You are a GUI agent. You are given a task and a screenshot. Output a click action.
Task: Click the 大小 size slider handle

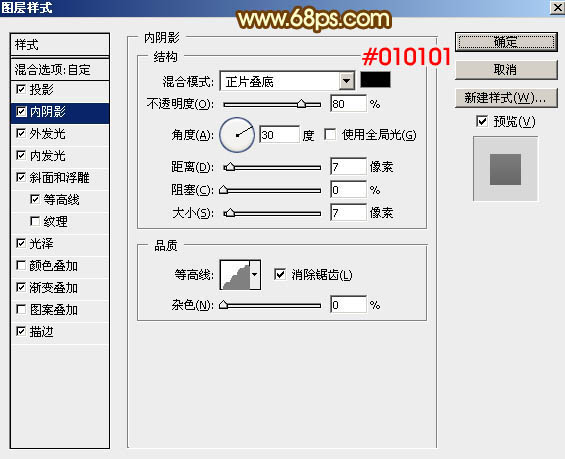tap(230, 213)
